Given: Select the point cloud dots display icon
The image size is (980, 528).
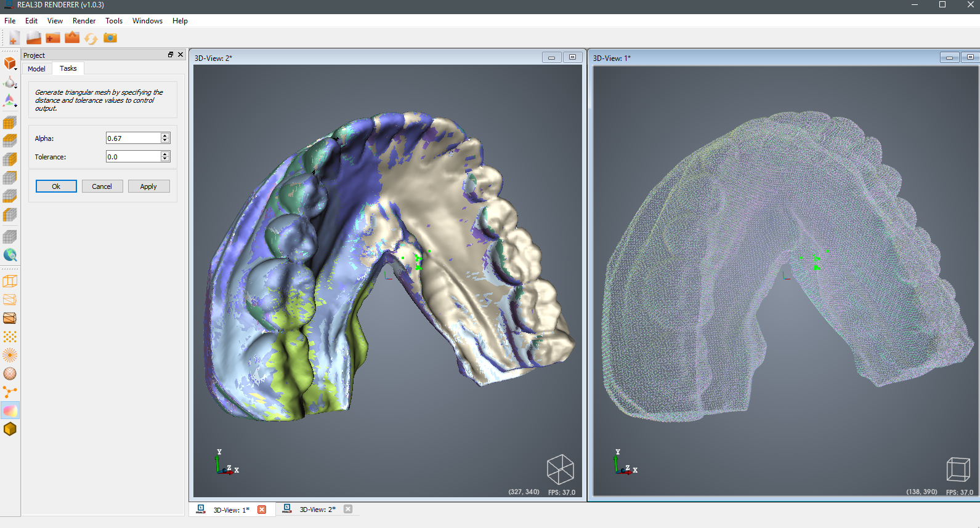Looking at the screenshot, I should tap(10, 337).
